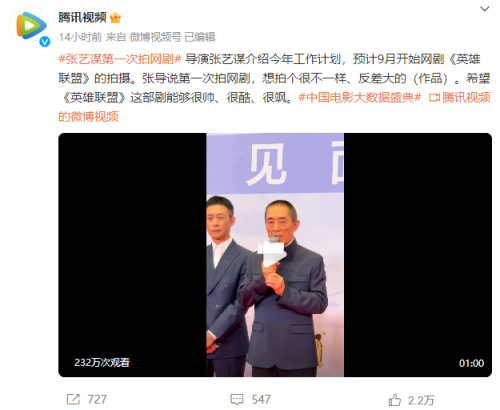500x410 pixels.
Task: Click the 547 comment count
Action: pyautogui.click(x=261, y=399)
